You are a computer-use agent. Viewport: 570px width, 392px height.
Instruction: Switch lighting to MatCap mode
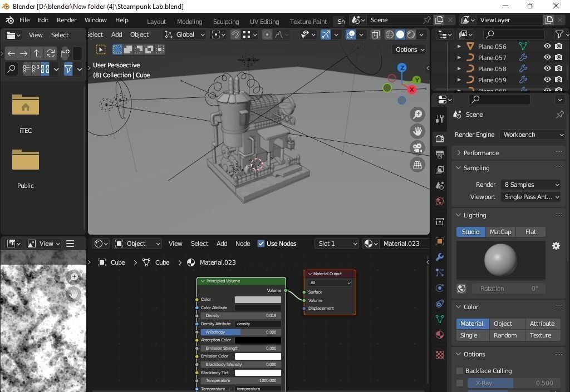500,232
